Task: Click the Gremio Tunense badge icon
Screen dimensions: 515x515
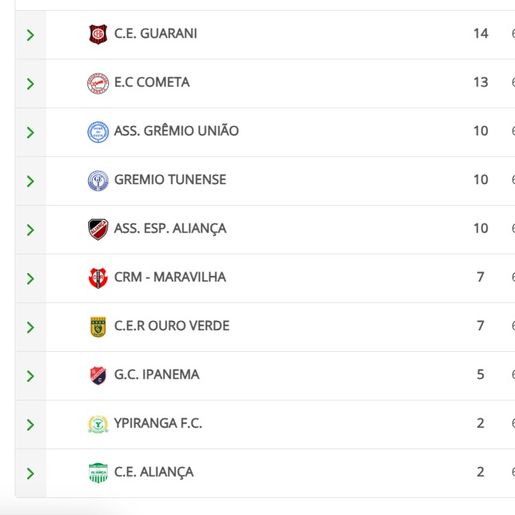Action: (98, 181)
